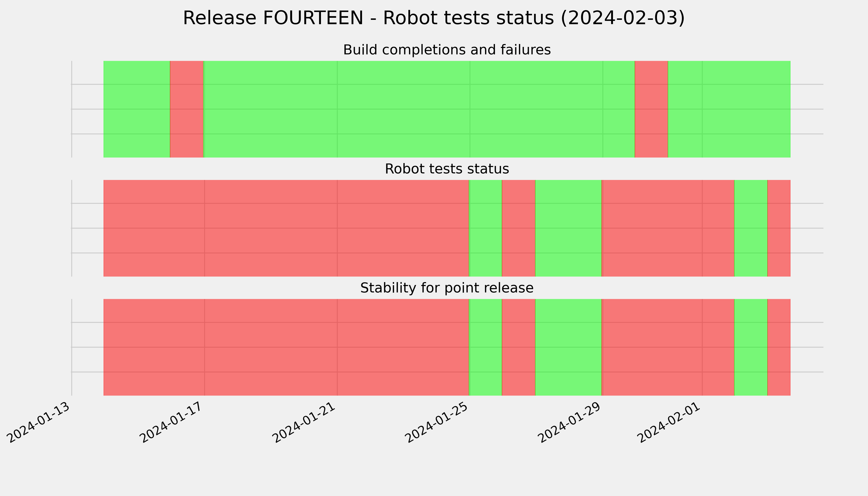This screenshot has height=496, width=868.
Task: Click the large red block in Stability chart
Action: tap(286, 347)
